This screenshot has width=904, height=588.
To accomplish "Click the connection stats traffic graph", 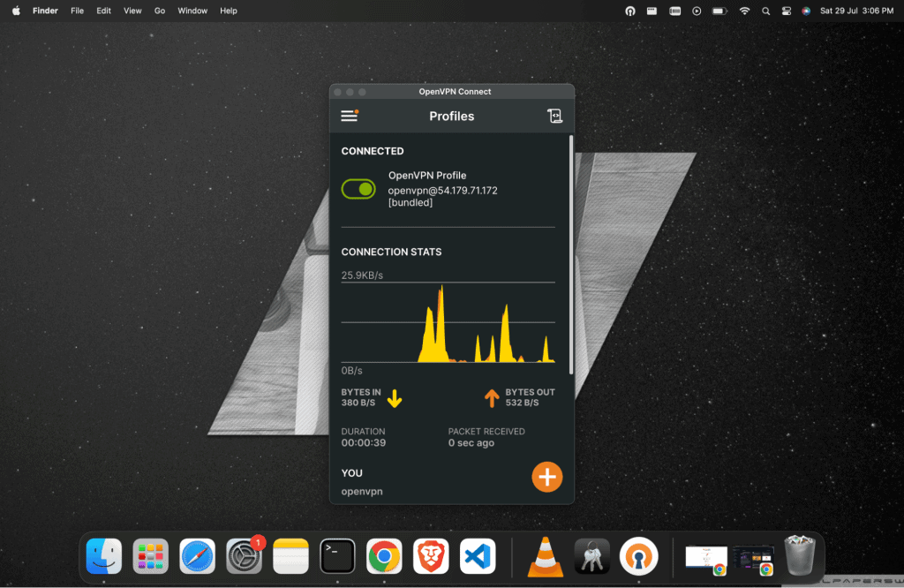I will point(448,322).
